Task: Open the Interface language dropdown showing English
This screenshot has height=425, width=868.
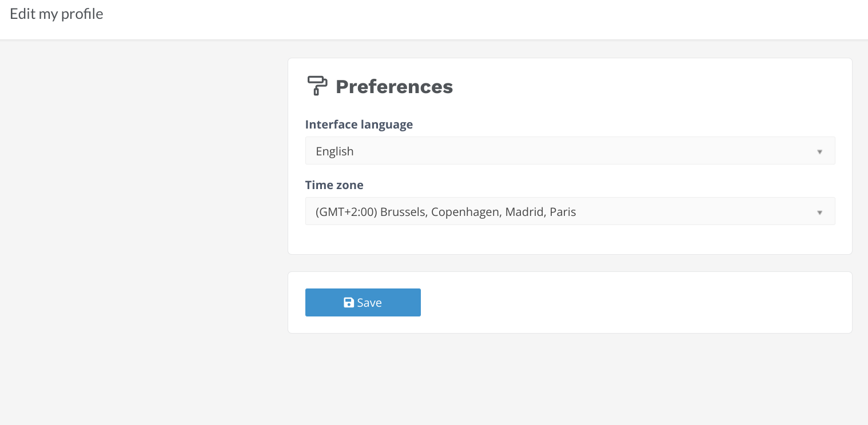Action: tap(570, 151)
